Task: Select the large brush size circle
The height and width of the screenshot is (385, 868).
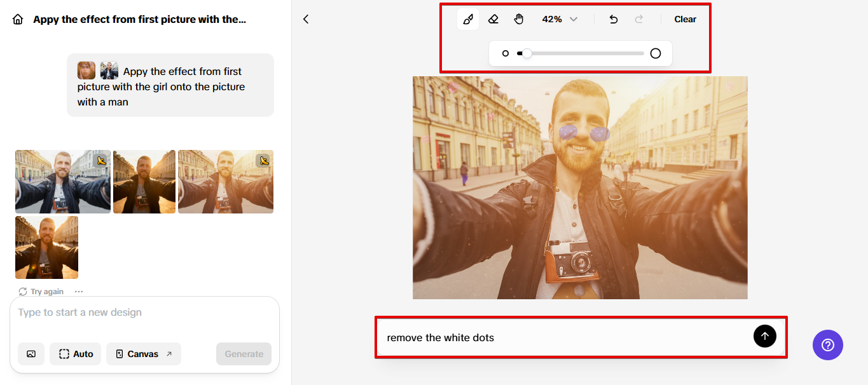Action: pyautogui.click(x=656, y=53)
